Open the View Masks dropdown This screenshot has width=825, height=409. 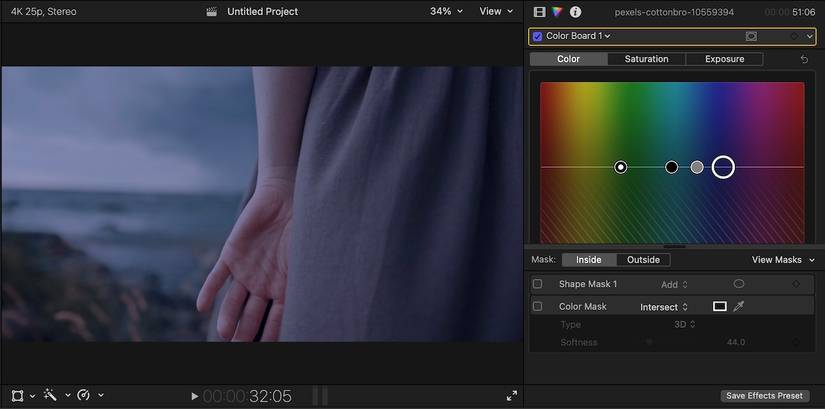tap(783, 260)
